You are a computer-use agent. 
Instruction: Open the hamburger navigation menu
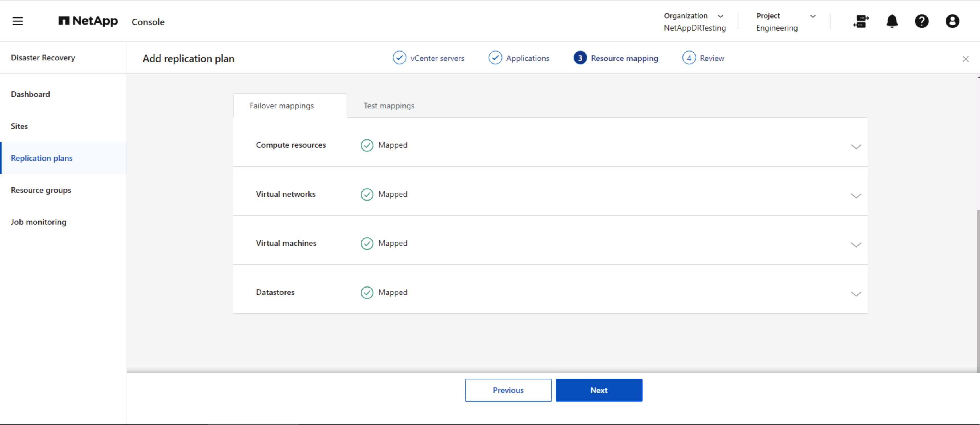[17, 21]
